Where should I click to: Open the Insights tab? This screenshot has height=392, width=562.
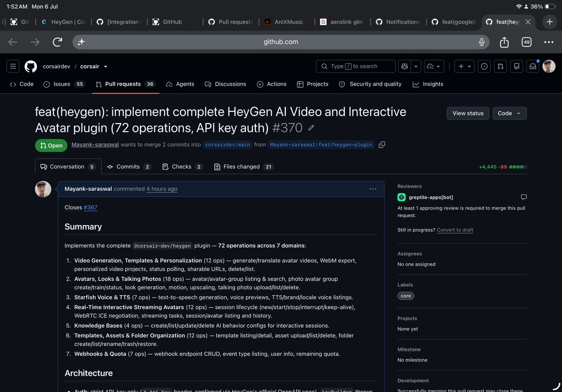point(428,84)
